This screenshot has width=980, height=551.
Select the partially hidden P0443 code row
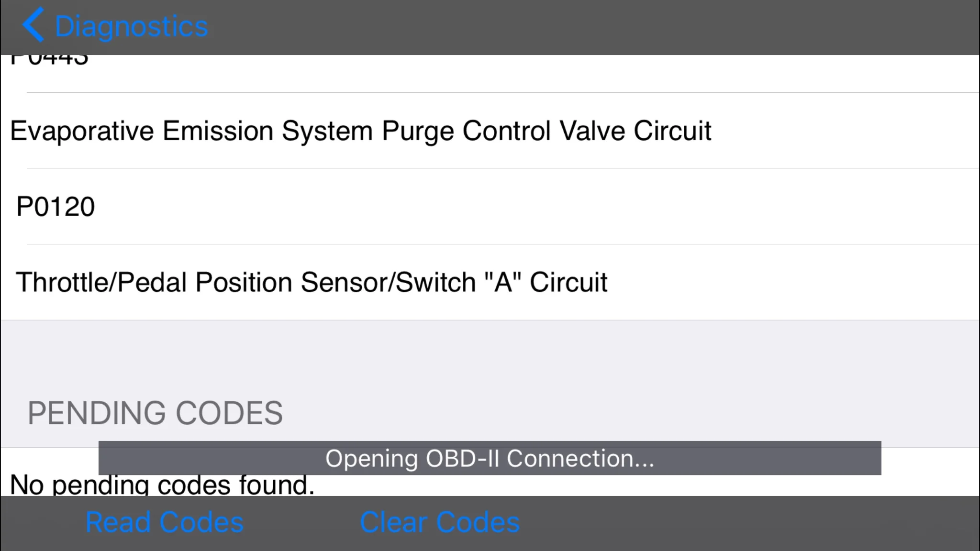[x=490, y=74]
